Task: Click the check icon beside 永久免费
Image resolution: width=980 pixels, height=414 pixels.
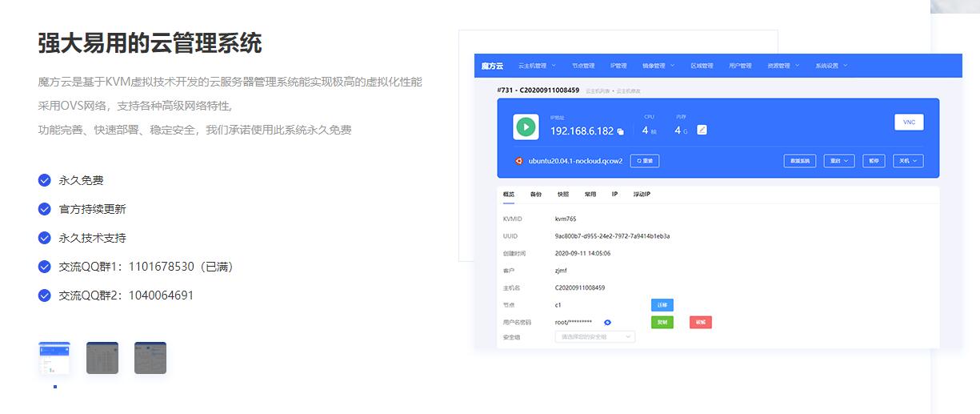Action: pyautogui.click(x=45, y=180)
